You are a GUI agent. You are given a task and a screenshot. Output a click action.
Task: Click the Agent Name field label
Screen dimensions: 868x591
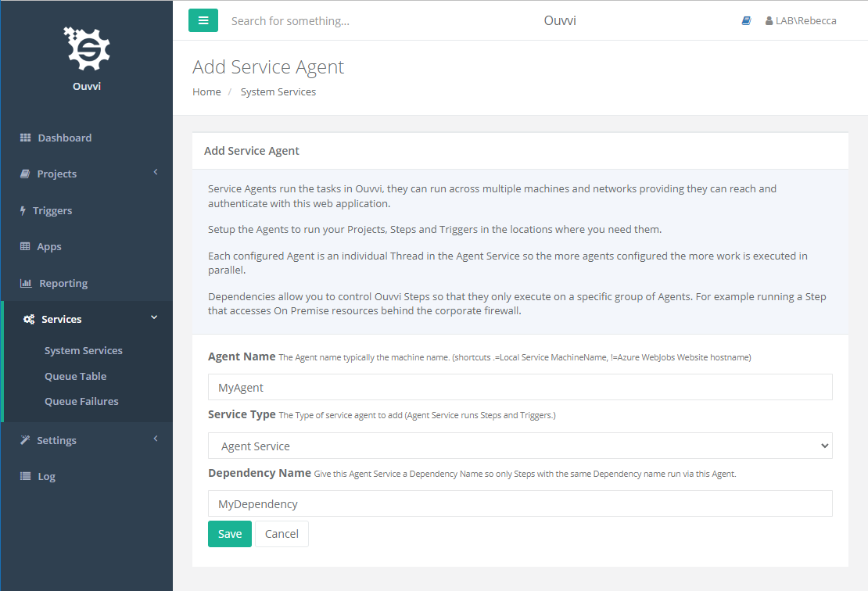(242, 357)
